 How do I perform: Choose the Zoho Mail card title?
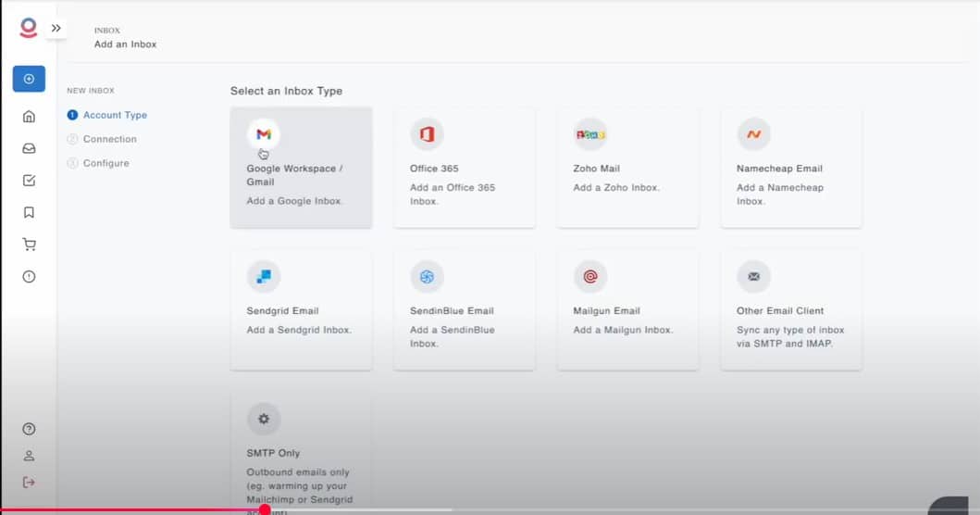596,169
